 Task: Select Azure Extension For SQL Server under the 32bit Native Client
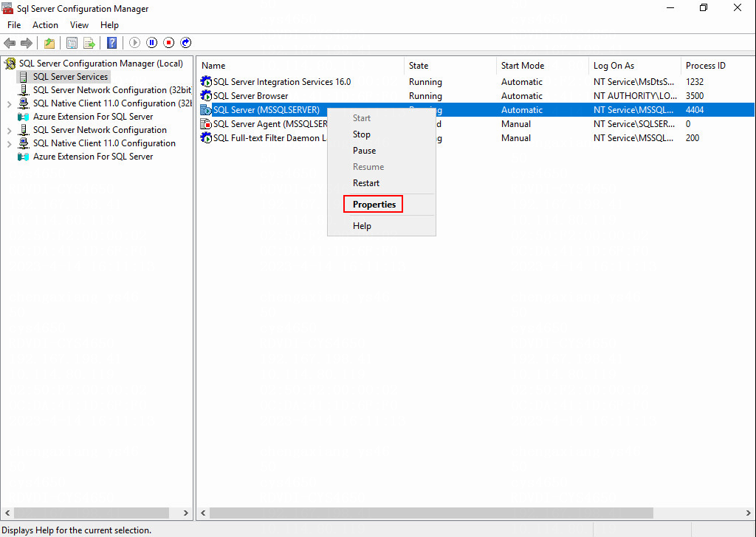click(93, 117)
